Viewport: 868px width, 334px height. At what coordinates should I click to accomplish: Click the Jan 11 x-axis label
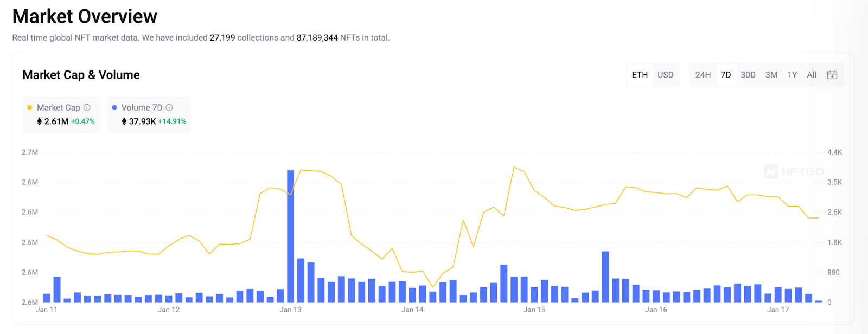click(47, 310)
